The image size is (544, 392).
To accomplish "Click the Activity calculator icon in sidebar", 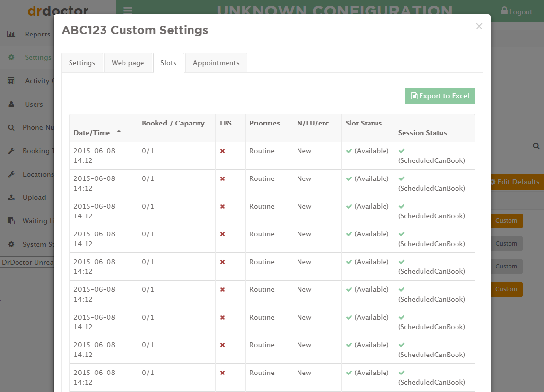I will pyautogui.click(x=11, y=81).
